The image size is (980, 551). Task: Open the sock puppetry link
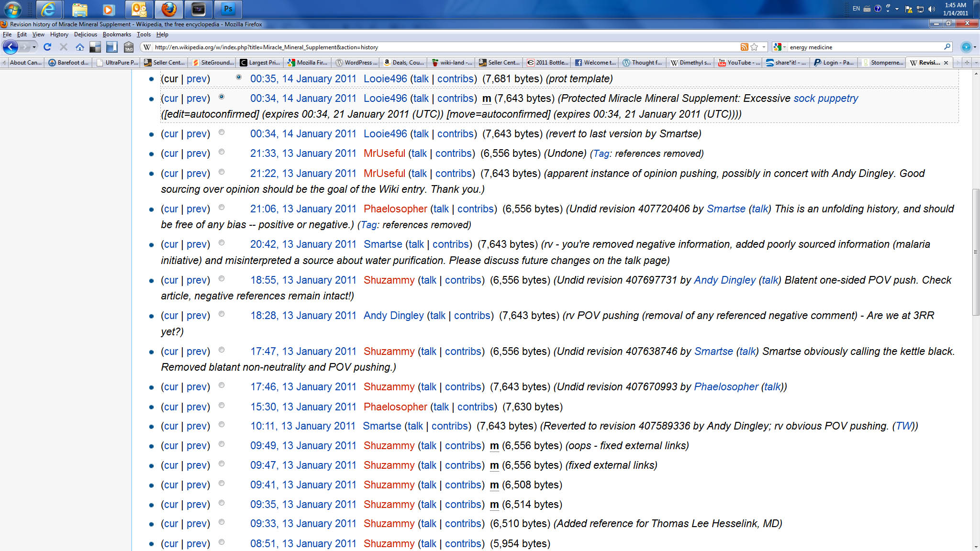(x=825, y=99)
